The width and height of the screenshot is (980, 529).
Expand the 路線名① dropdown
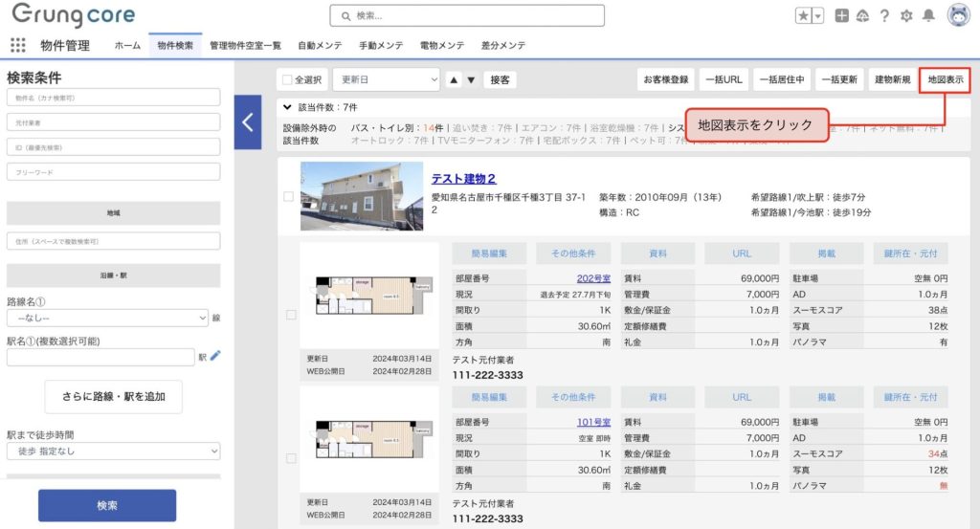click(x=107, y=318)
